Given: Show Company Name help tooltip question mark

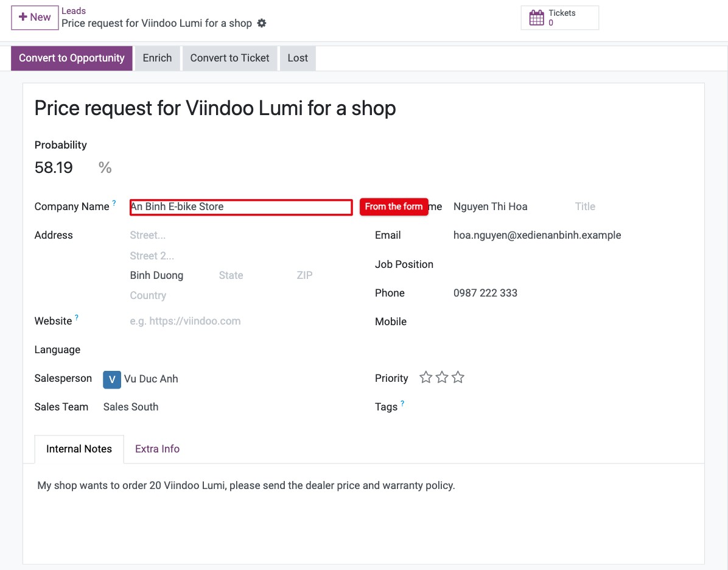Looking at the screenshot, I should 114,203.
